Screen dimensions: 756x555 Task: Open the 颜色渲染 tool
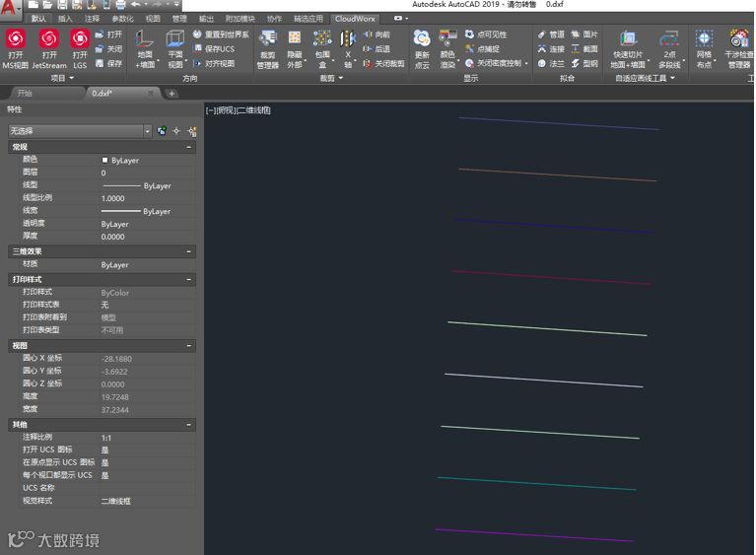(447, 49)
